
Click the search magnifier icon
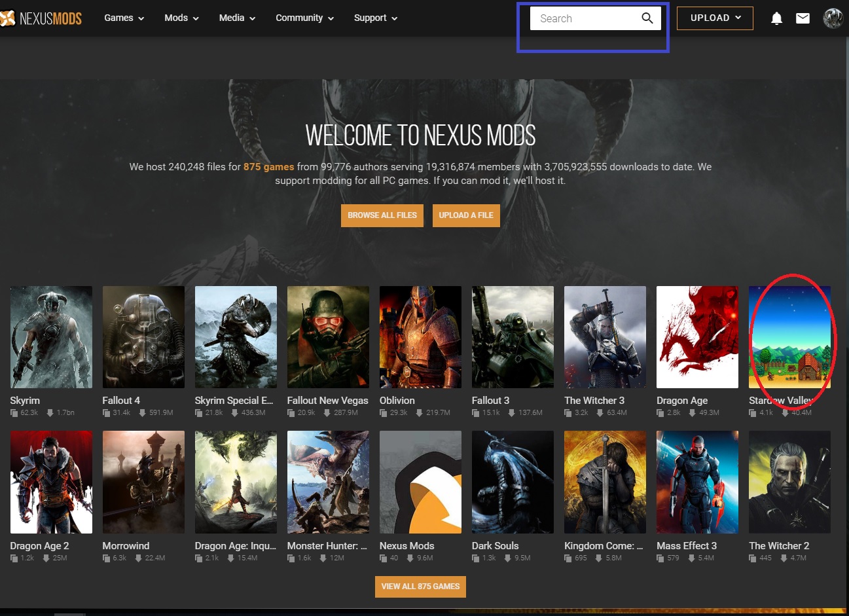pyautogui.click(x=647, y=18)
